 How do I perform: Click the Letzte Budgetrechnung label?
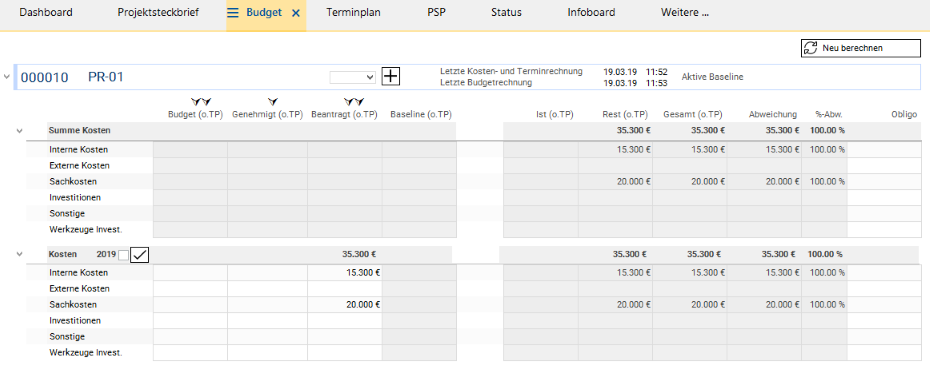click(486, 82)
